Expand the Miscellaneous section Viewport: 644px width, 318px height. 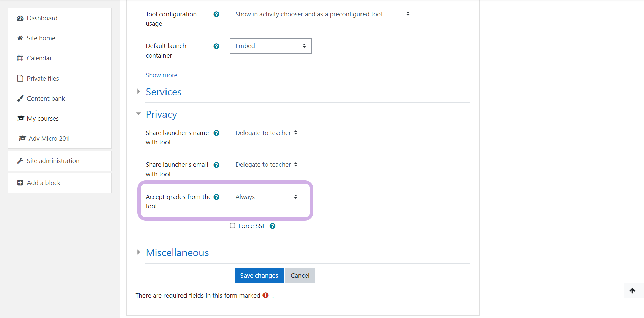(177, 253)
